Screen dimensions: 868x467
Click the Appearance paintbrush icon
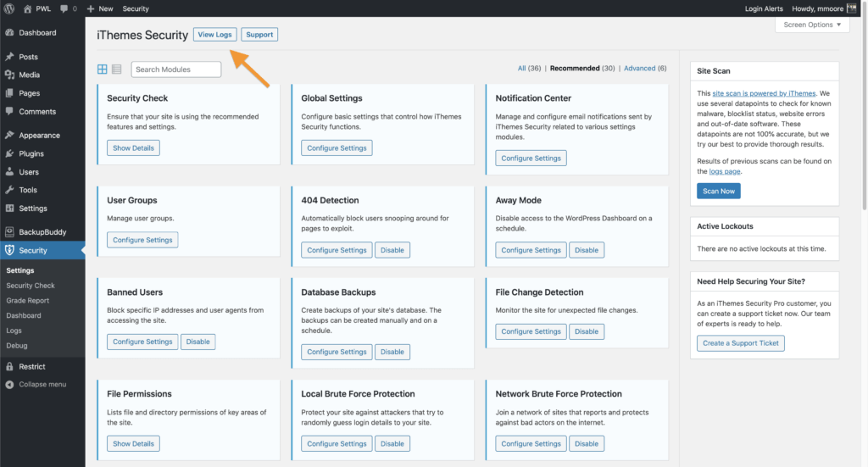tap(9, 135)
